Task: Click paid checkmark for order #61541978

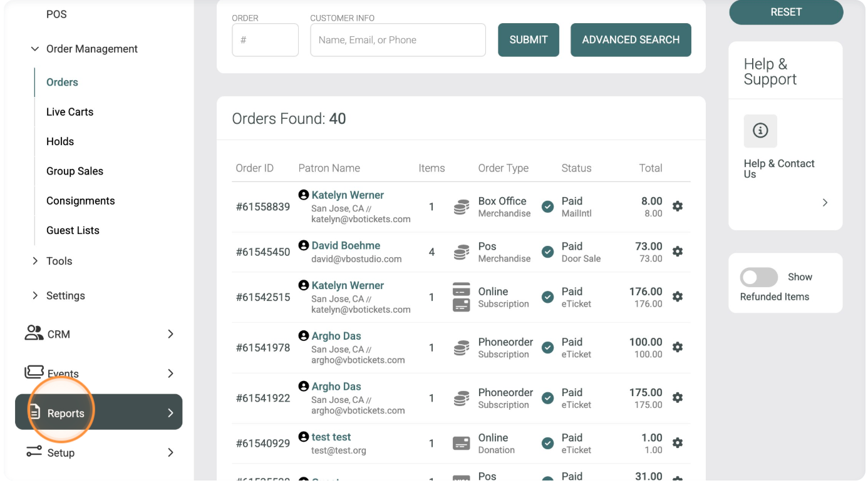Action: tap(547, 347)
